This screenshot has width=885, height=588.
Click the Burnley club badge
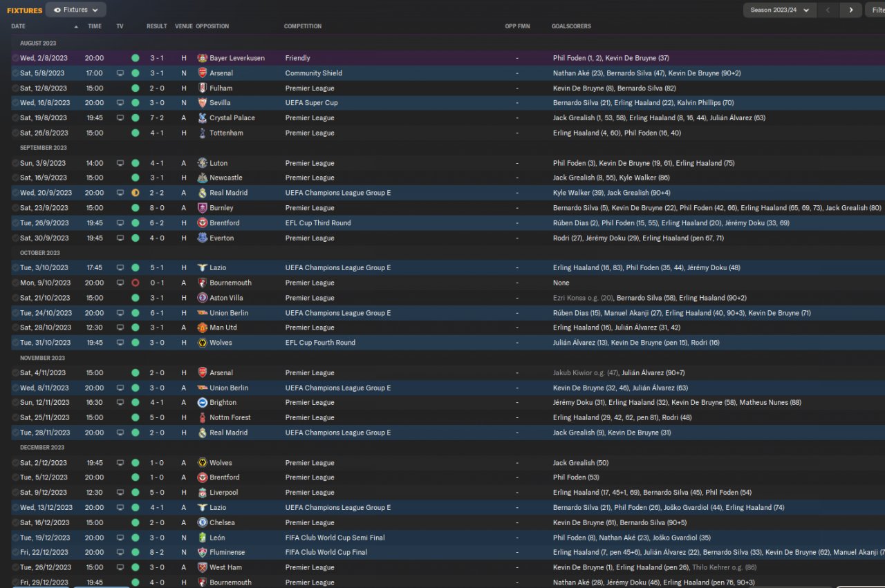click(202, 208)
